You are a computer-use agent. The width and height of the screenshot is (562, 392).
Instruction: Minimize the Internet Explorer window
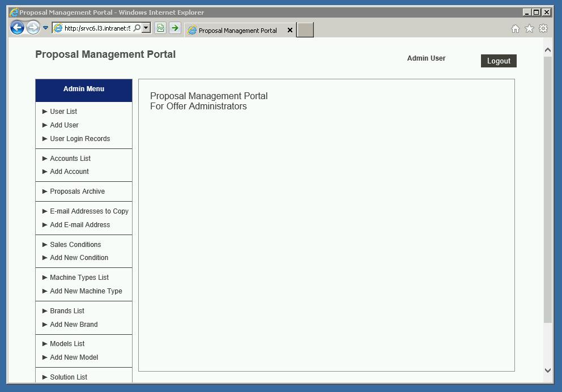click(527, 12)
